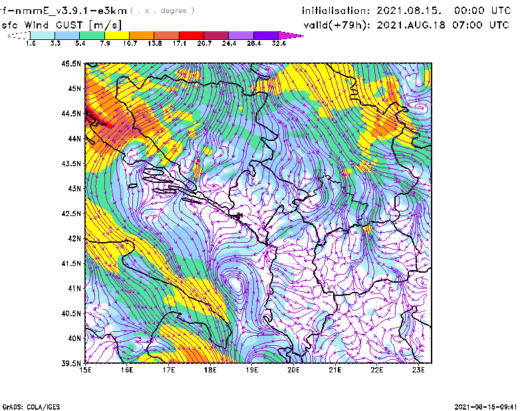The height and width of the screenshot is (411, 532).
Task: Select the yellow legend swatch after 7.9
Action: click(117, 35)
